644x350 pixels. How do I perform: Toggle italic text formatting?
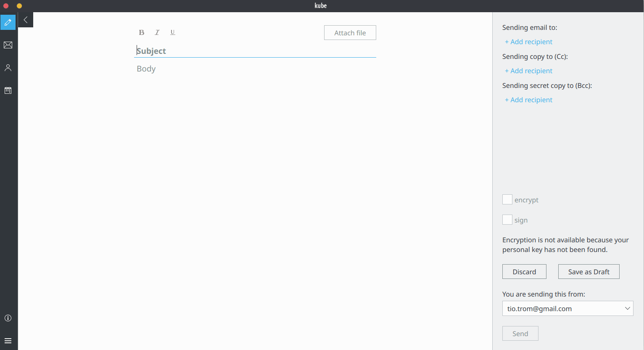tap(157, 32)
